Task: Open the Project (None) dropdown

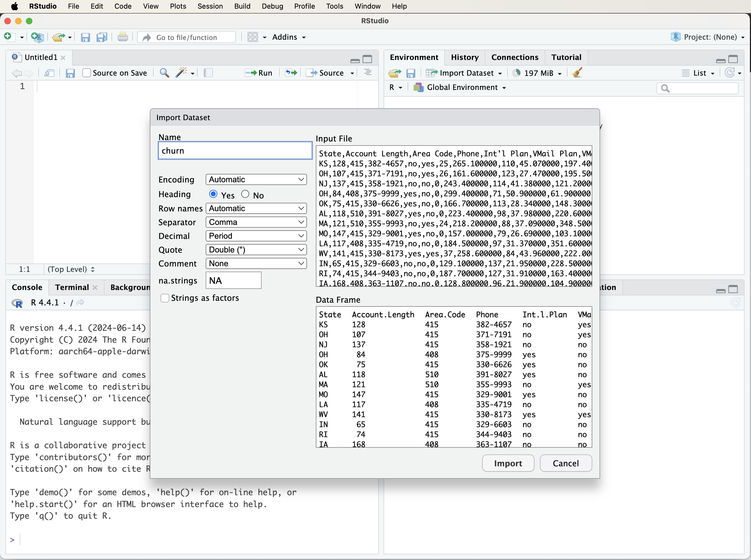Action: 707,37
